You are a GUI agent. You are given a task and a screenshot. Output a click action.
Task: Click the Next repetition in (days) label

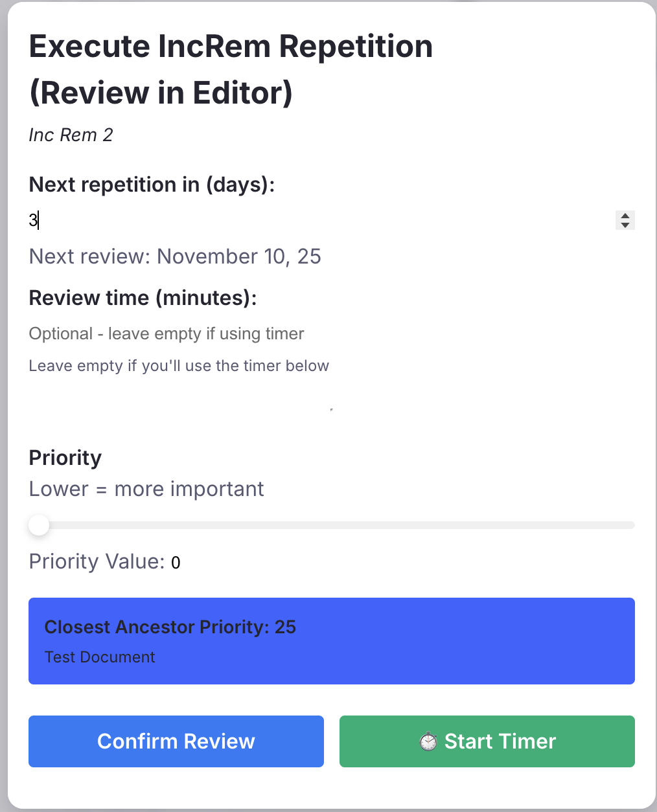click(x=152, y=185)
